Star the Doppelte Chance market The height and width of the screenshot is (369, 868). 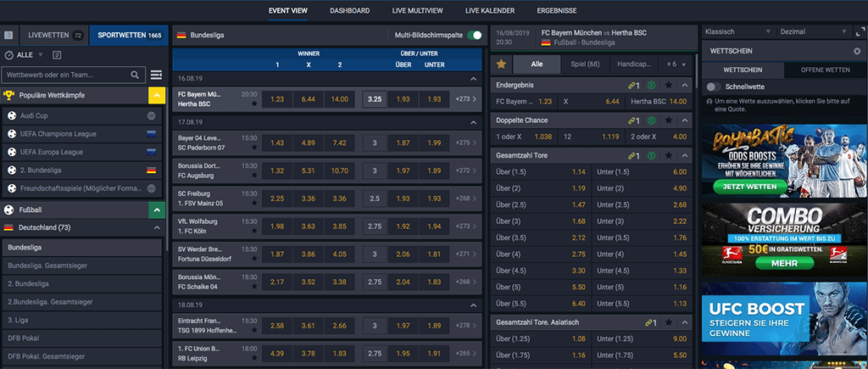[x=669, y=120]
